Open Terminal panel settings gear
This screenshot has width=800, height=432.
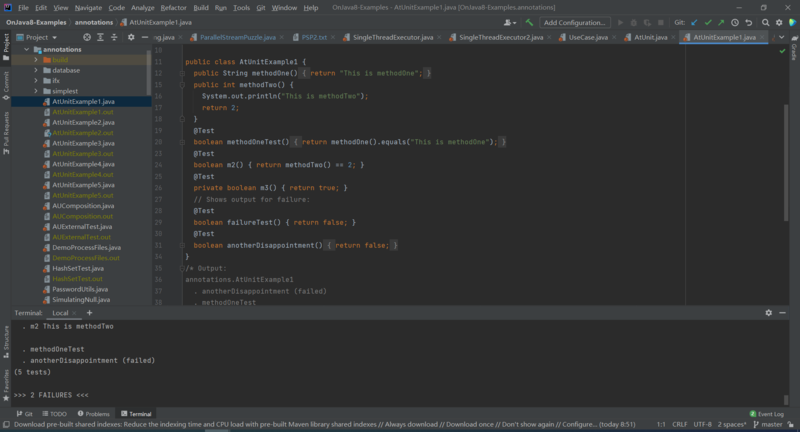[x=768, y=313]
